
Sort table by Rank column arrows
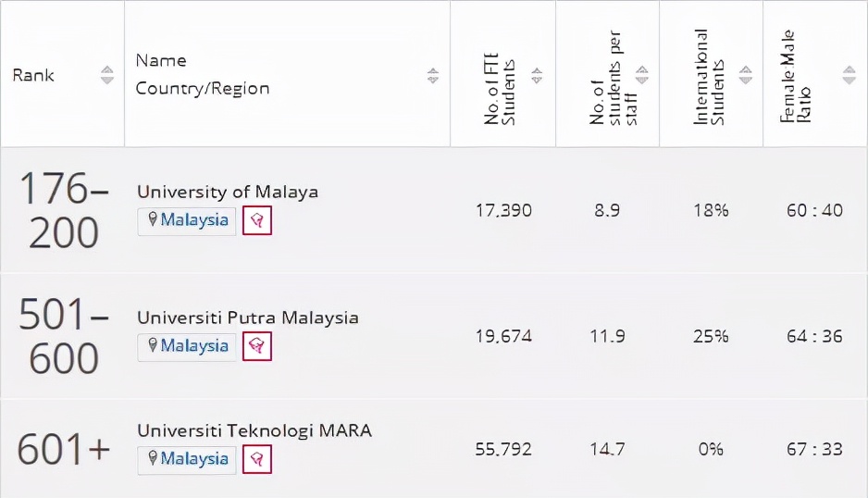(x=107, y=75)
